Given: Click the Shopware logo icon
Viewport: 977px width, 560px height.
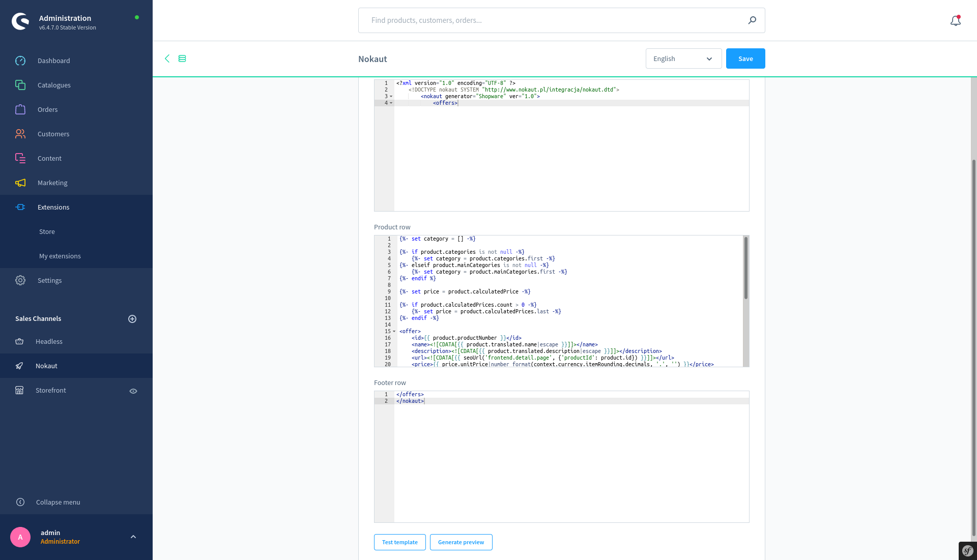Looking at the screenshot, I should click(x=20, y=21).
